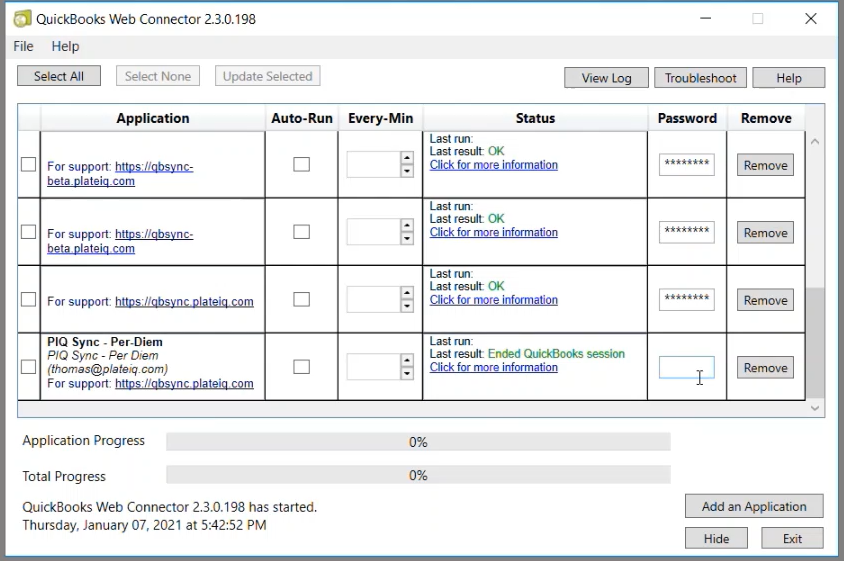Image resolution: width=844 pixels, height=561 pixels.
Task: Click the Every-Min field in PIQ Sync row
Action: [x=374, y=367]
